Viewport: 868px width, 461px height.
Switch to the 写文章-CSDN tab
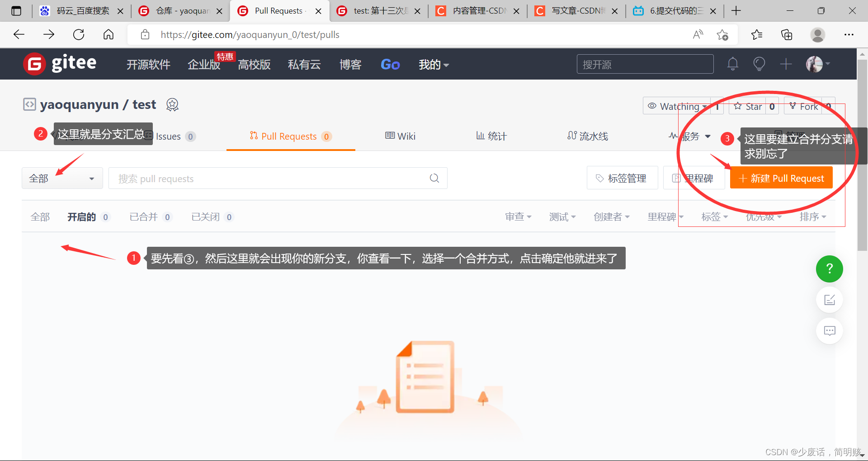577,11
